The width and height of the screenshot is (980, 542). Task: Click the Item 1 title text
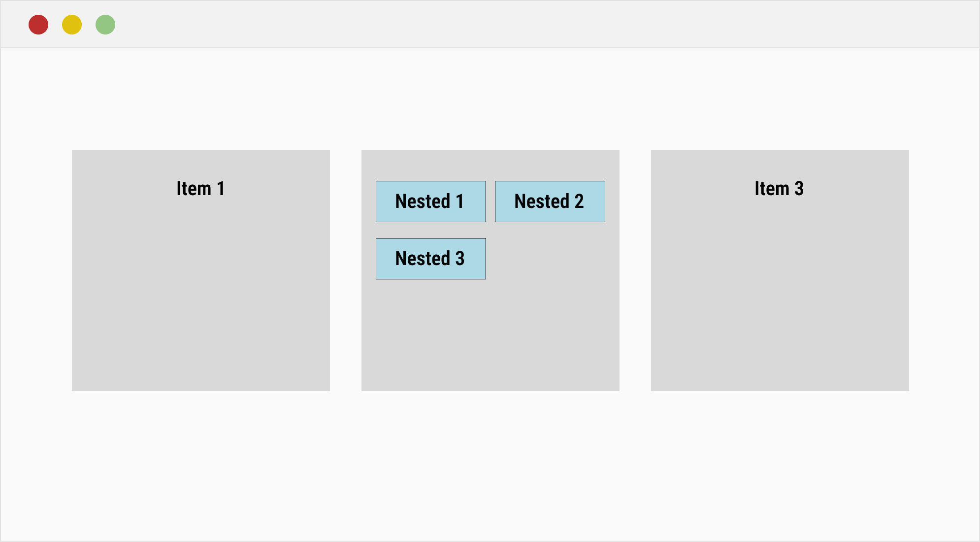pos(200,188)
